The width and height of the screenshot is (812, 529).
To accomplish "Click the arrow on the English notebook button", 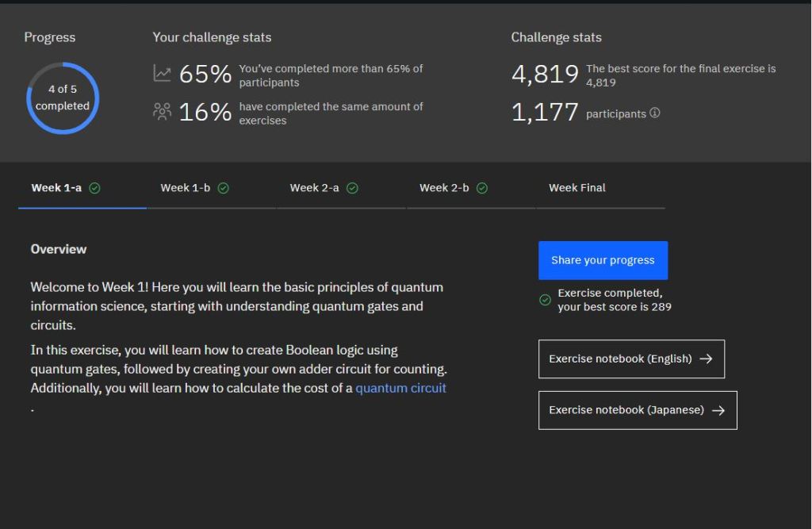I will pyautogui.click(x=706, y=359).
